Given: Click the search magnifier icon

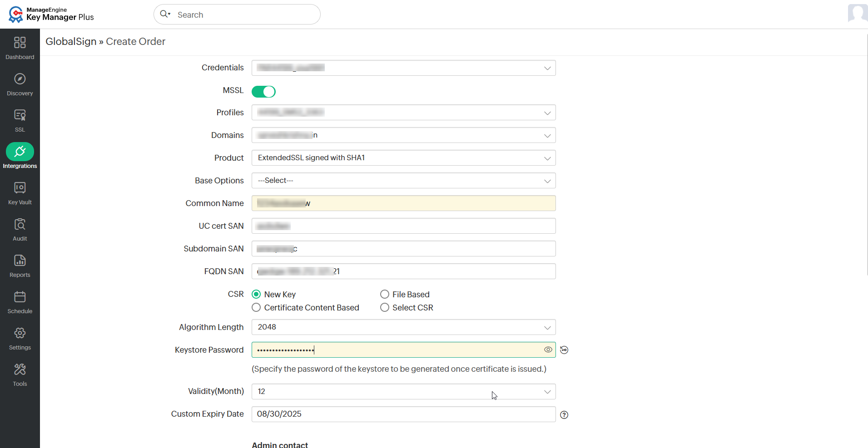Looking at the screenshot, I should [x=165, y=14].
